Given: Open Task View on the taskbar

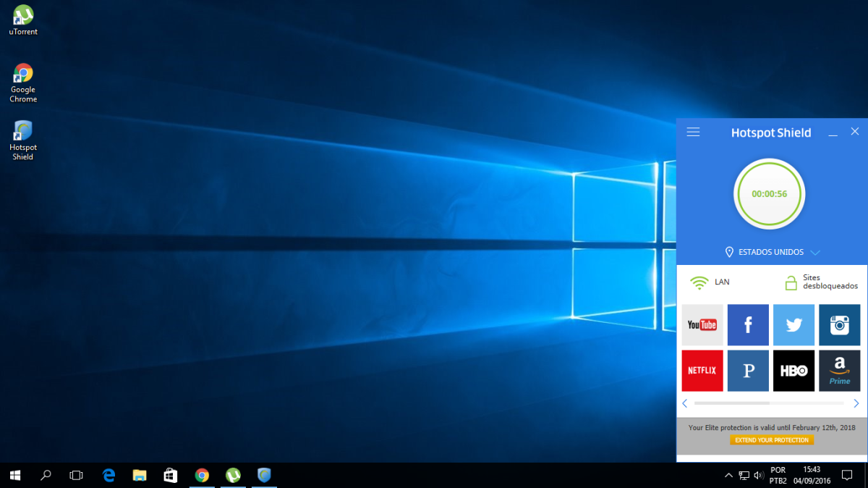Looking at the screenshot, I should tap(76, 476).
